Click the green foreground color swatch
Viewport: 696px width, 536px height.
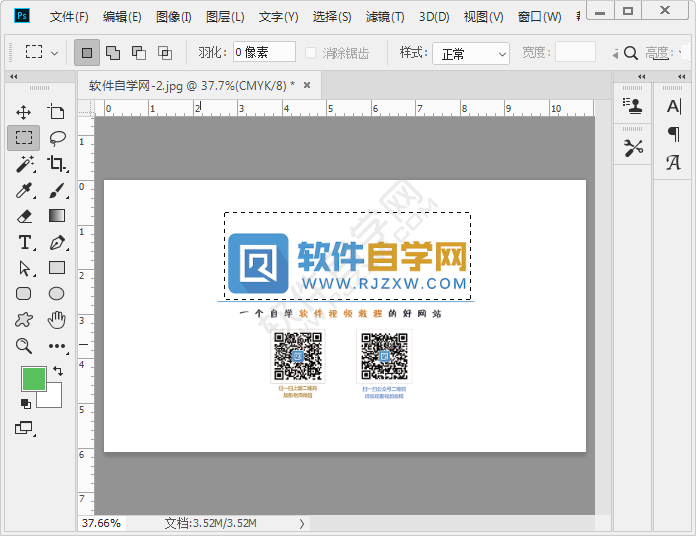pos(34,378)
